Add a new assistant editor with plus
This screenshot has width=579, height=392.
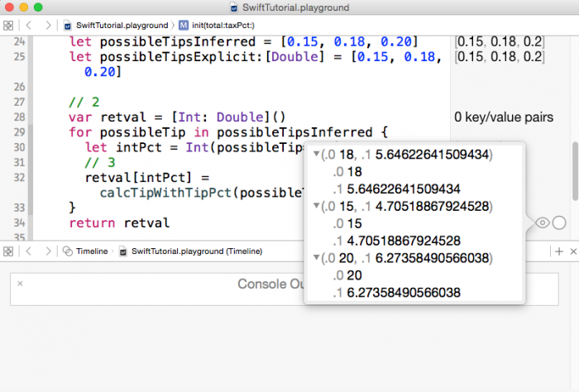coord(559,251)
